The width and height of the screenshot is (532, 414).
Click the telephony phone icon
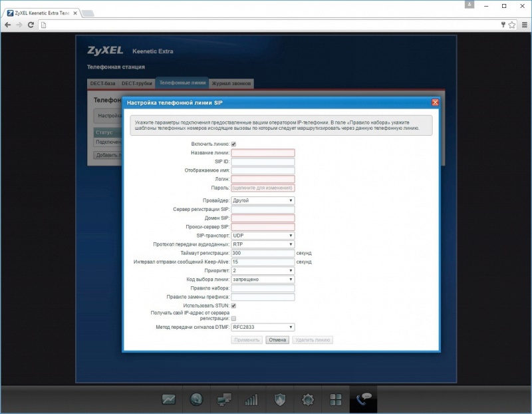click(x=364, y=399)
